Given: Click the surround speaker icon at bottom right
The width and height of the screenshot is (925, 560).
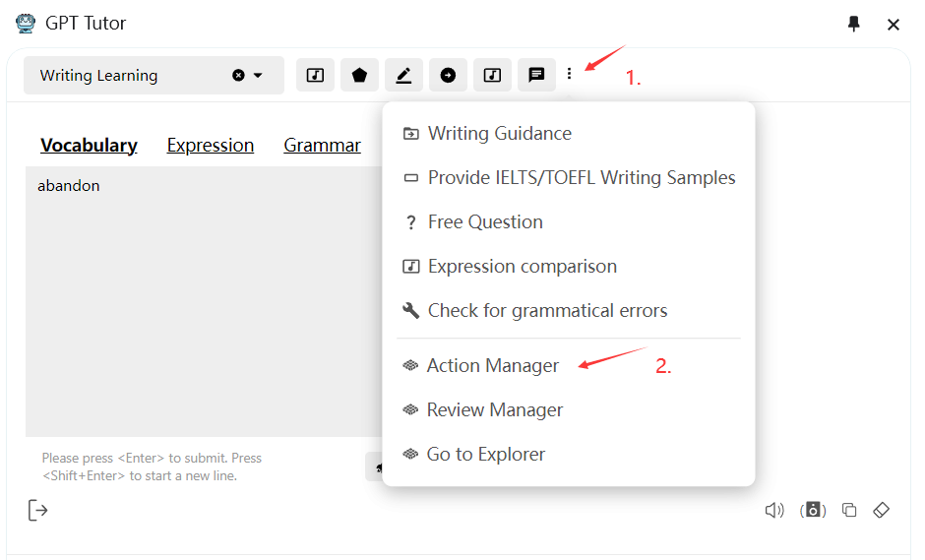Looking at the screenshot, I should pyautogui.click(x=813, y=510).
